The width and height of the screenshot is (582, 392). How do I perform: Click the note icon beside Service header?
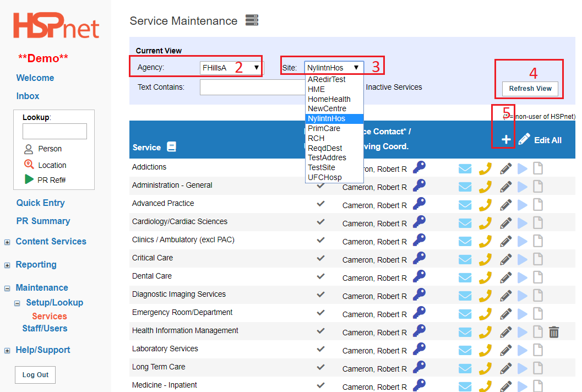click(x=171, y=146)
